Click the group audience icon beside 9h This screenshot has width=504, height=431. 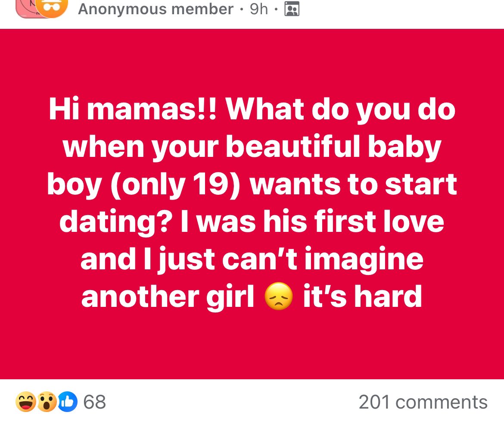292,9
